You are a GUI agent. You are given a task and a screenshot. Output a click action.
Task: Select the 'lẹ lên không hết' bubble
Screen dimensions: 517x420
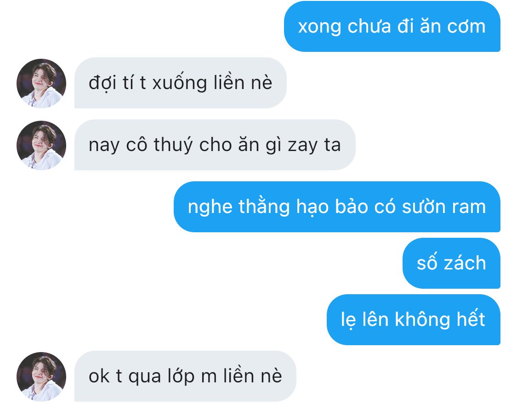point(414,319)
